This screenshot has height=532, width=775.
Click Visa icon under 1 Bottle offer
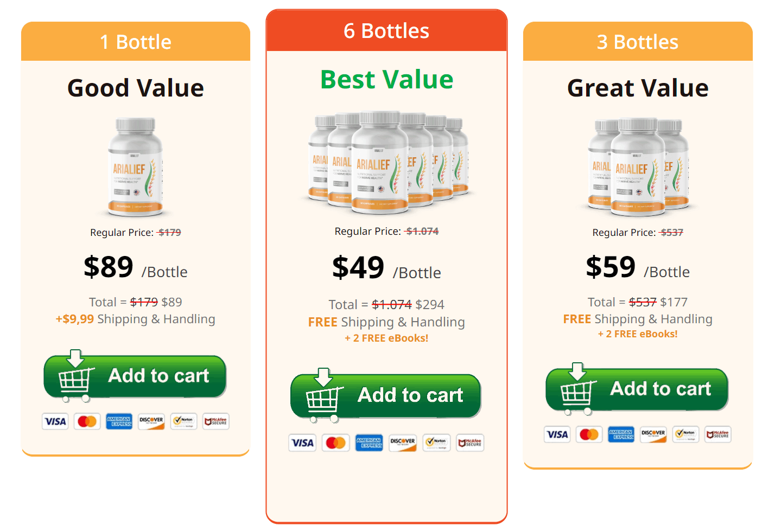pyautogui.click(x=55, y=421)
